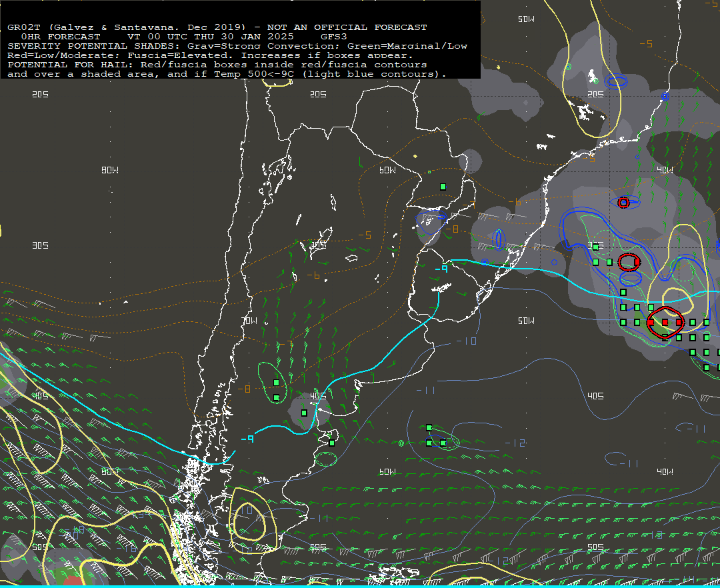Click the small red circle inside the blue ellipse
720x588 pixels.
623,203
